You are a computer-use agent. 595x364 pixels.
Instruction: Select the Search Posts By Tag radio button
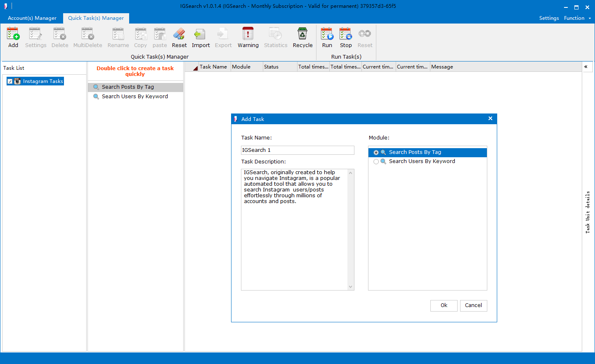376,153
